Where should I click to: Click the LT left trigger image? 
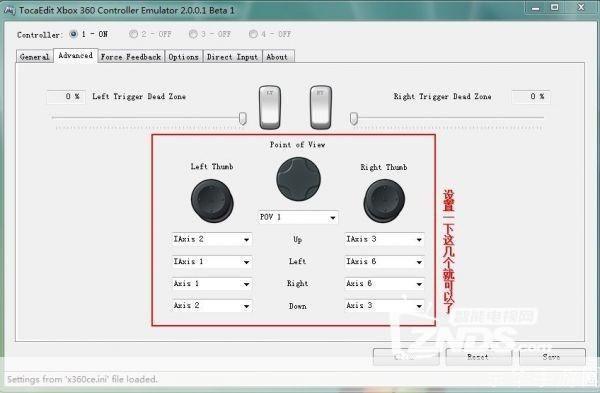click(270, 107)
